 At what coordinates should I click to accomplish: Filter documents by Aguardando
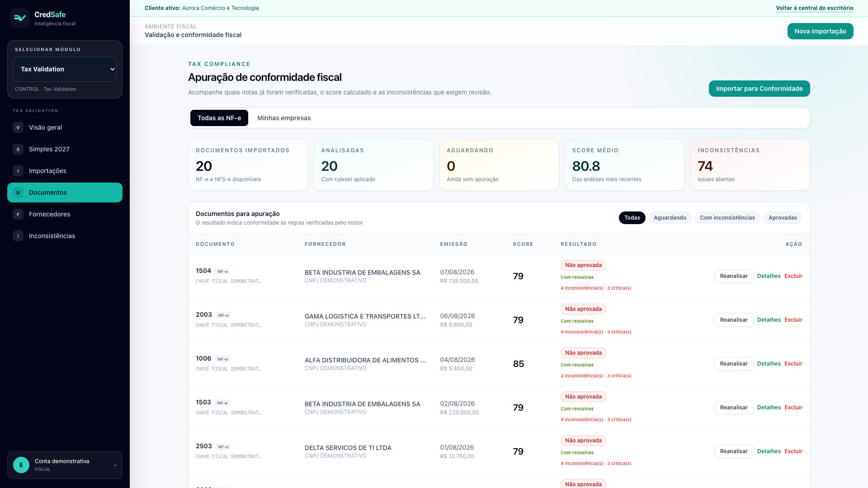pos(670,218)
